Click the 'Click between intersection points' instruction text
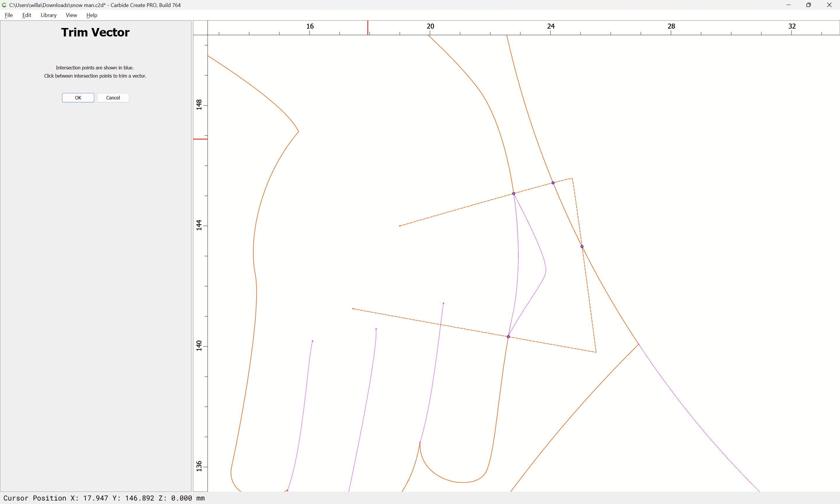Image resolution: width=840 pixels, height=504 pixels. (95, 76)
